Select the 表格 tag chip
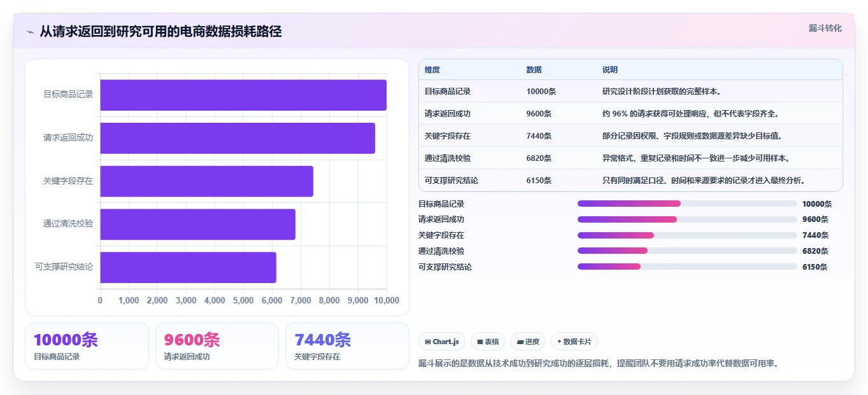This screenshot has height=395, width=868. click(x=488, y=342)
